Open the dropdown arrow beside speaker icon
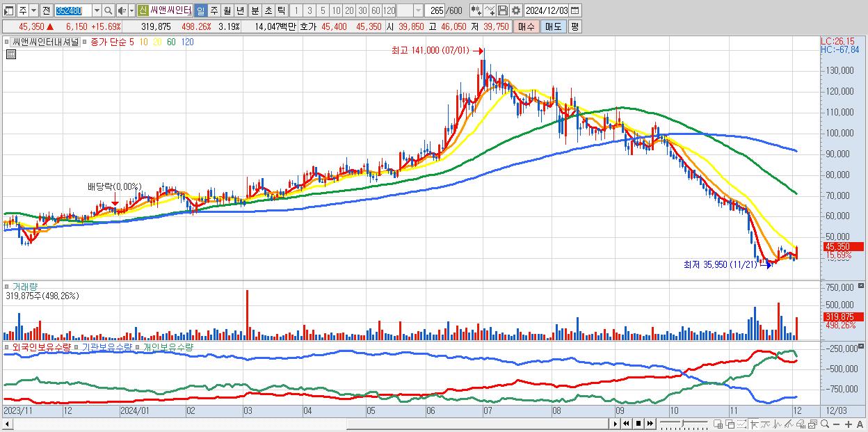Screen dimensions: 868x432 (131, 11)
